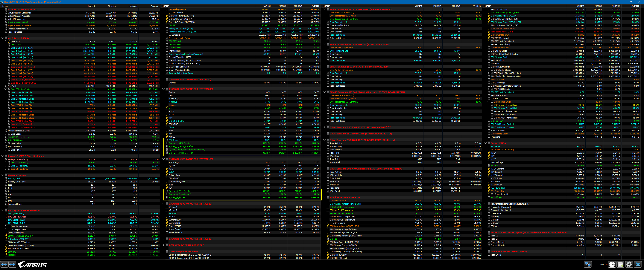Click chip icon beside Memory Timings header
The width and height of the screenshot is (644, 270).
coord(6,175)
